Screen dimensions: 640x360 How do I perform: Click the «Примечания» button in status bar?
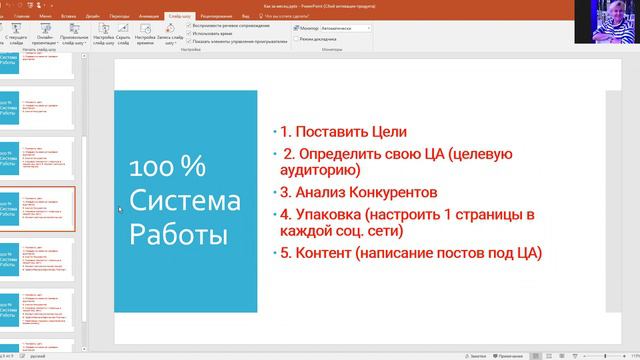click(x=508, y=356)
